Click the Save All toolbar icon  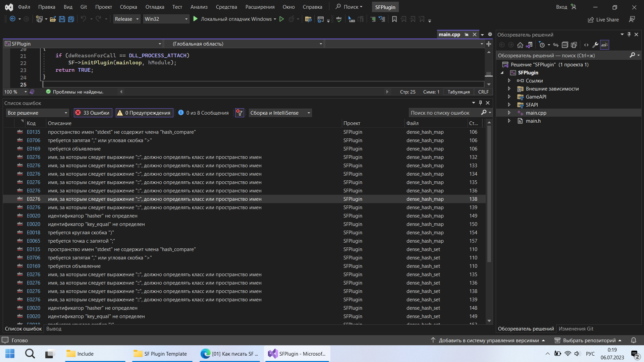71,19
